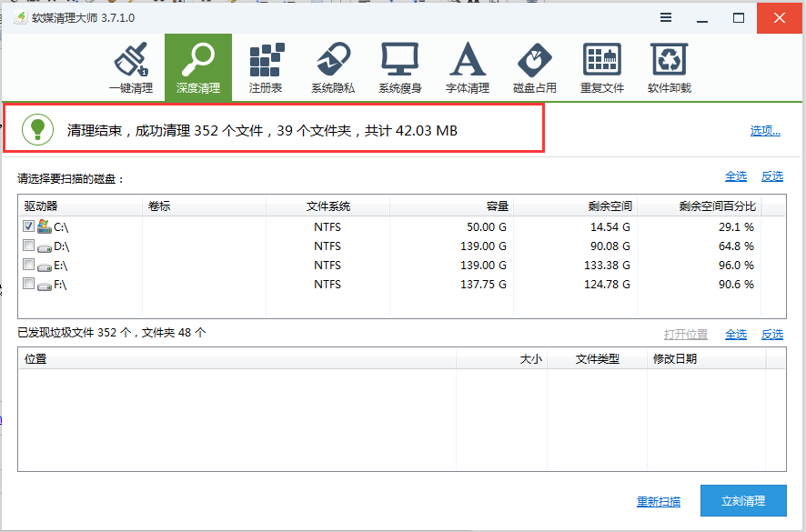Screen dimensions: 806x532
Task: Open 选项... (Options) settings
Action: (x=763, y=133)
